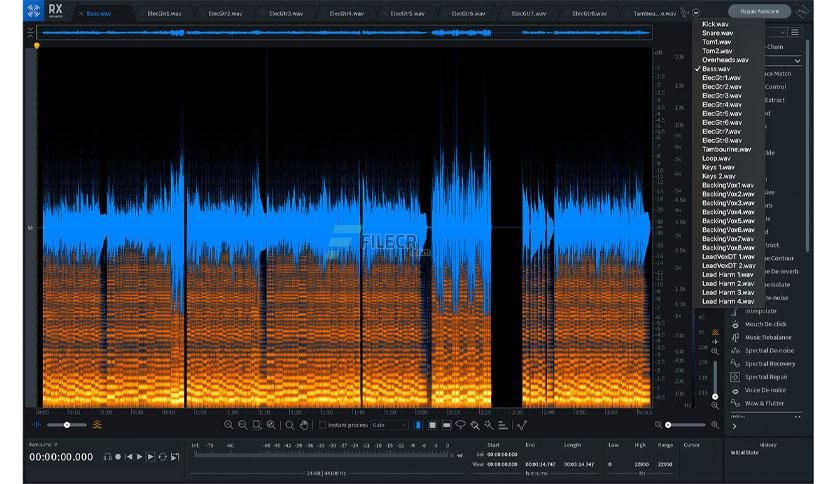Open the Music Rebalance module
Viewport: 836px width, 484px height.
click(x=767, y=337)
